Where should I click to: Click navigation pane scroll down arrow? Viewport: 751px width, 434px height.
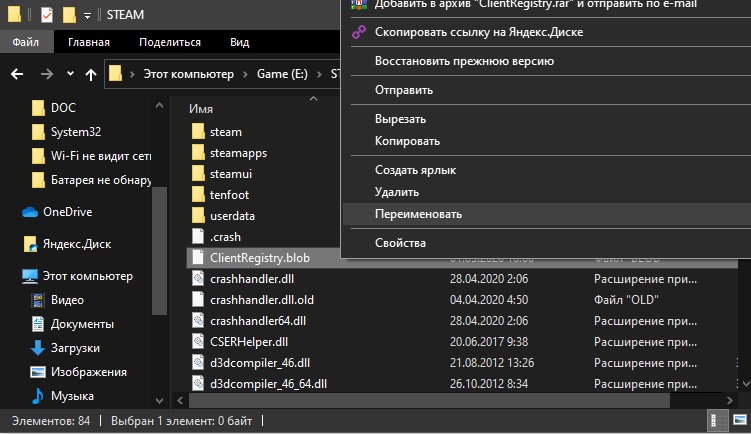coord(159,400)
